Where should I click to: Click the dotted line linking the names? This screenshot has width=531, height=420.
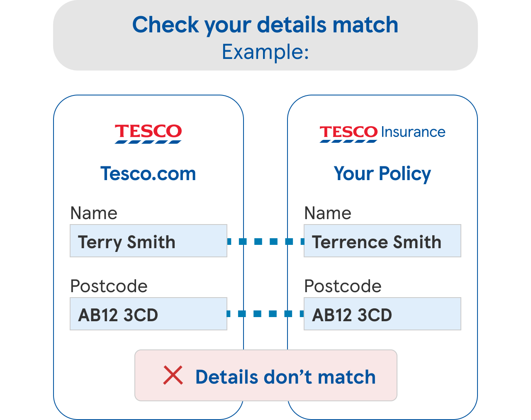265,242
